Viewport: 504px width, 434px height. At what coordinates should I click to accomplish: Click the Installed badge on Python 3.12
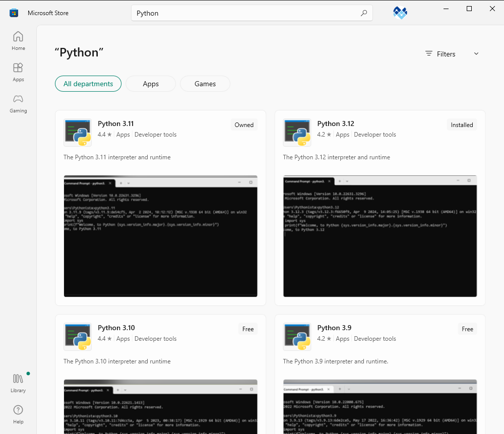(x=461, y=125)
